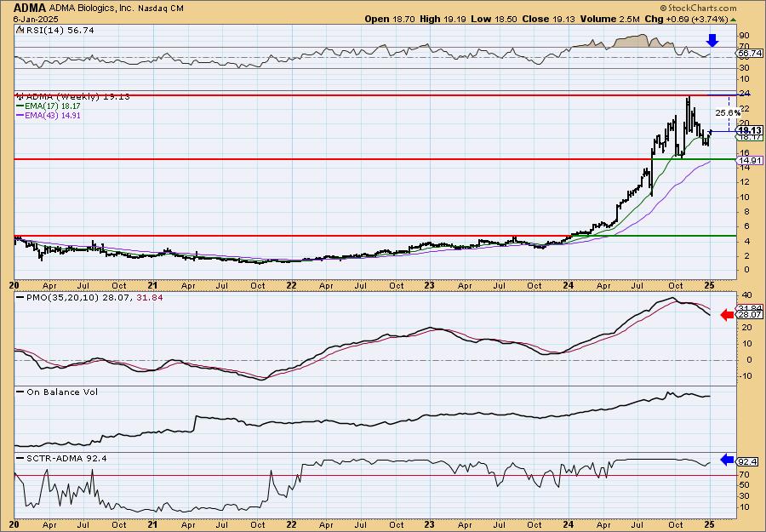Image resolution: width=766 pixels, height=532 pixels.
Task: Click year label 24 on the bottom time axis
Action: 568,525
